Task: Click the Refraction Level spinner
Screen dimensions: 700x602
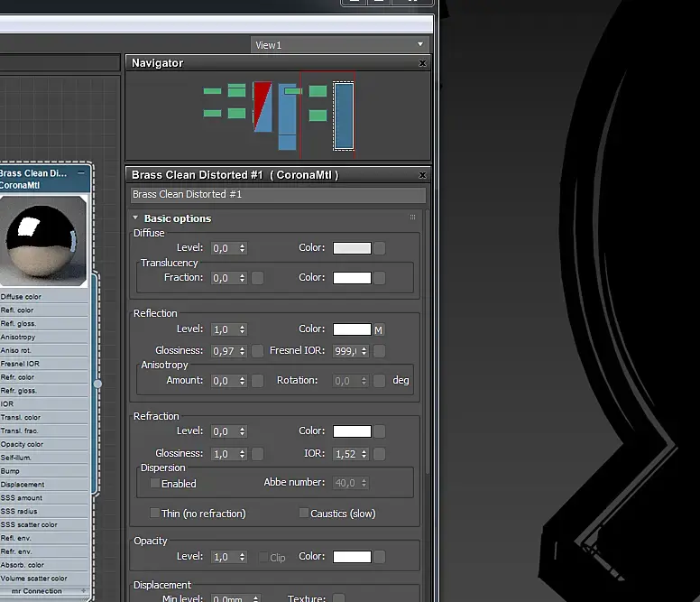Action: point(242,431)
